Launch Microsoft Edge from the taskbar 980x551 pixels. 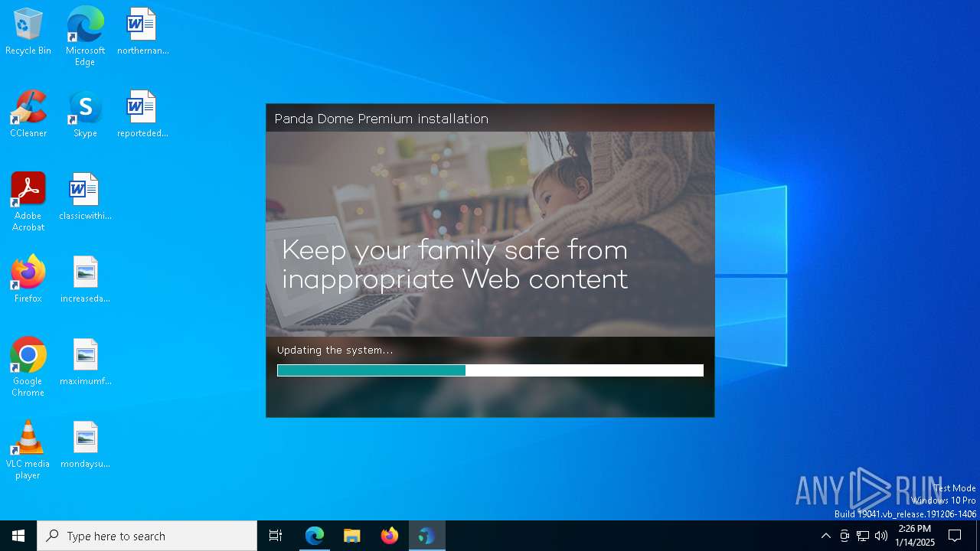point(315,536)
